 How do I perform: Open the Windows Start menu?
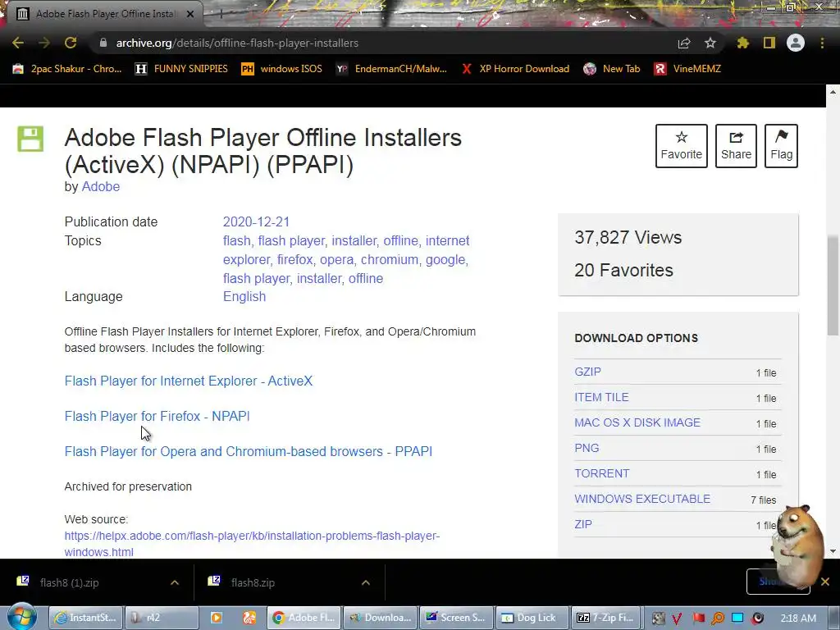[22, 617]
